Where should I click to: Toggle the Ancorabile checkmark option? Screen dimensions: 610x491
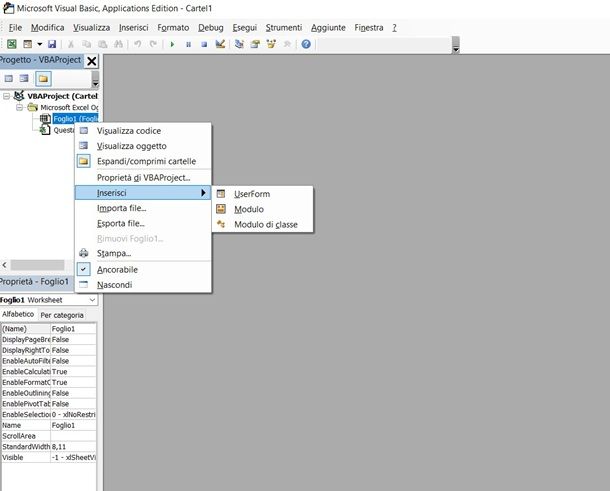click(x=143, y=269)
